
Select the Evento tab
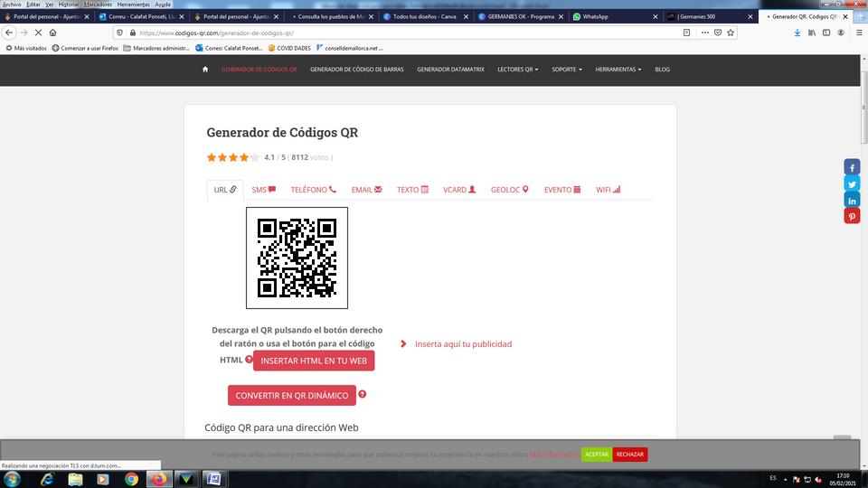(561, 190)
